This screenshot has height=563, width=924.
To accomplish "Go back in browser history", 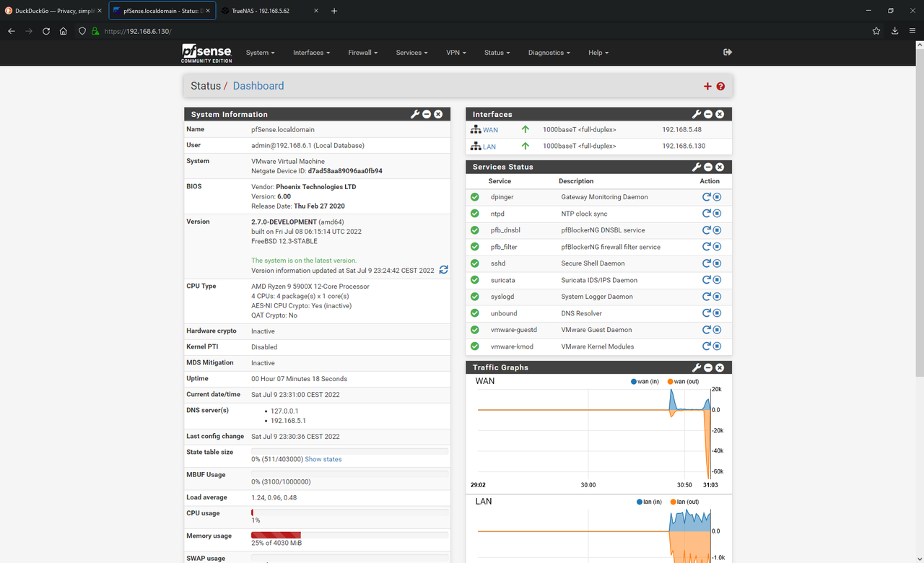I will click(x=12, y=31).
